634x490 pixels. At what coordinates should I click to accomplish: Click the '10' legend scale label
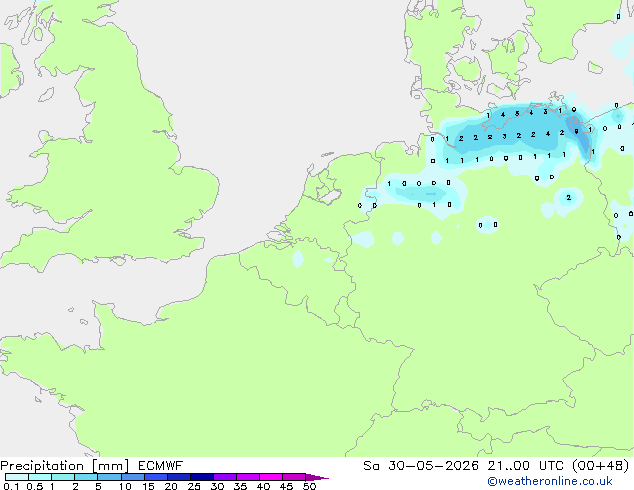pos(125,486)
